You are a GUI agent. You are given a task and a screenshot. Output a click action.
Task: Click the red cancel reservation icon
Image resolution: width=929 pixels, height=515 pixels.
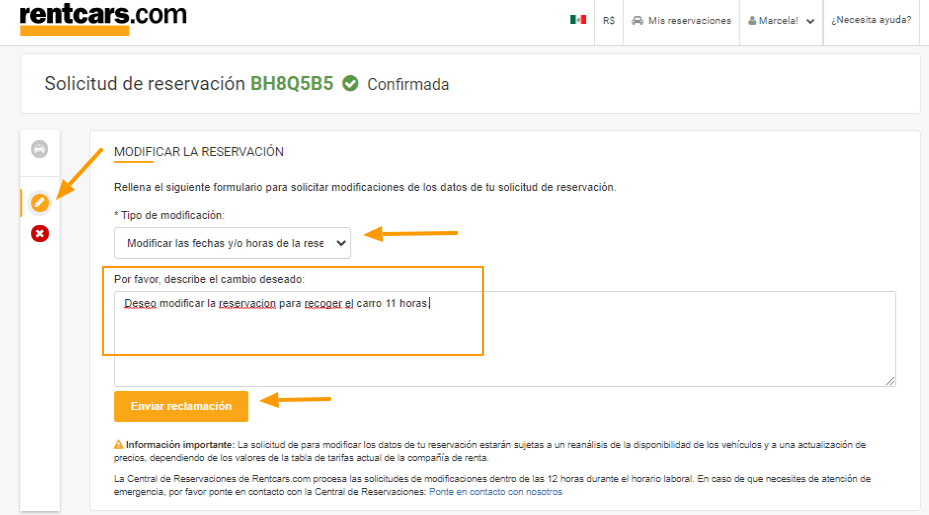(40, 233)
